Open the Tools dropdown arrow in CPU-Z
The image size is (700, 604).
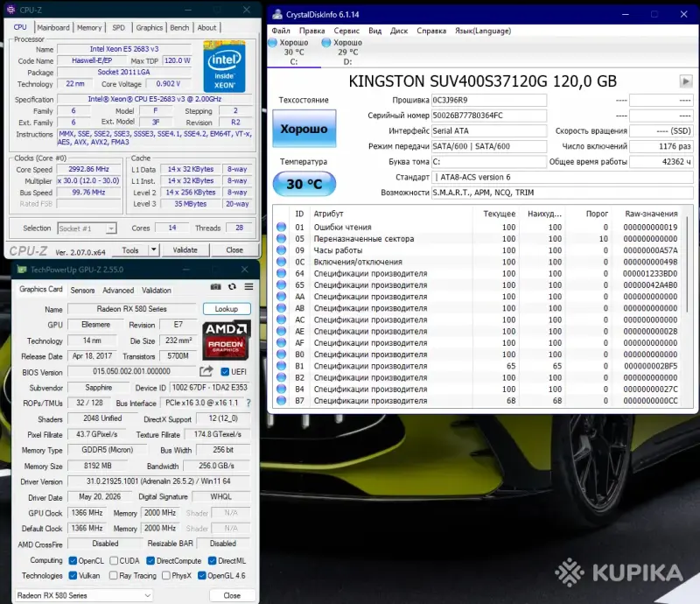click(x=154, y=249)
